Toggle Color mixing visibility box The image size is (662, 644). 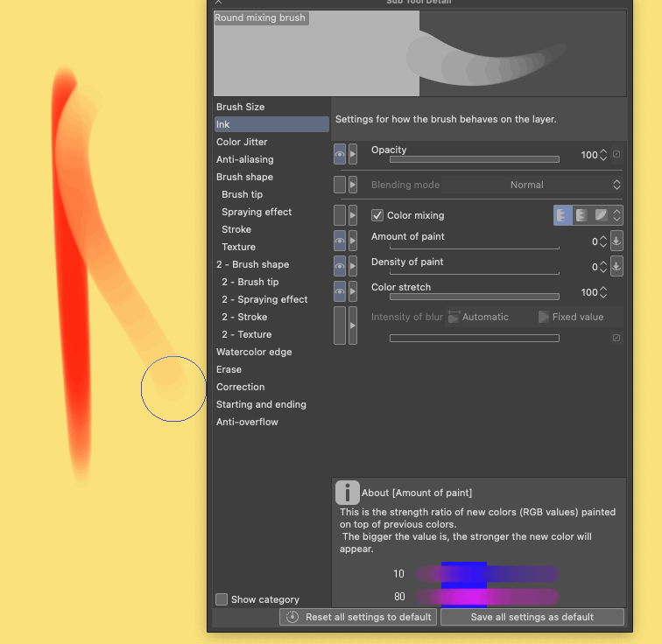340,215
